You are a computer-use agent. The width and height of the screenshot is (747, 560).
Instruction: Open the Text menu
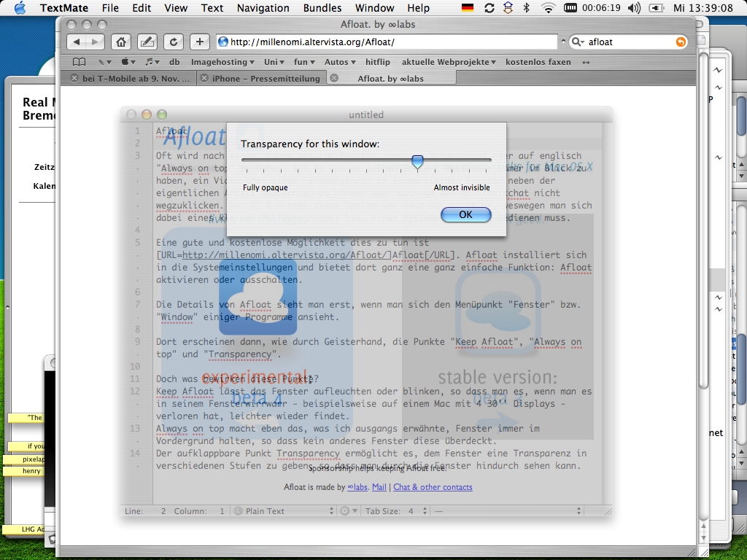212,7
